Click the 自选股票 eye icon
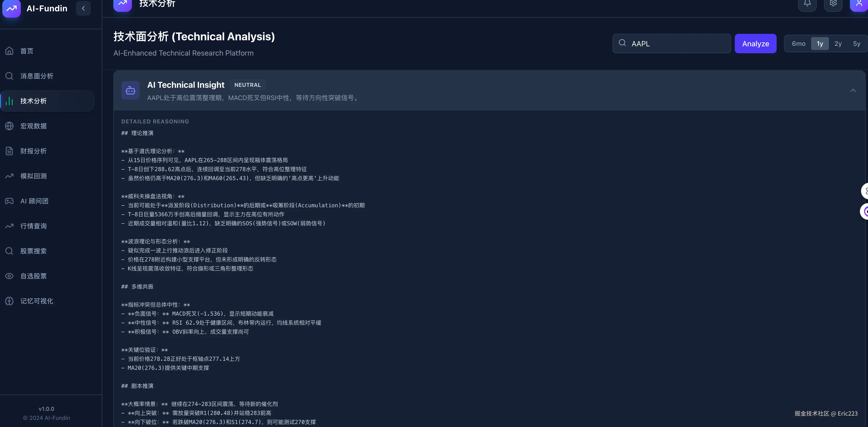Viewport: 868px width, 427px height. 9,276
